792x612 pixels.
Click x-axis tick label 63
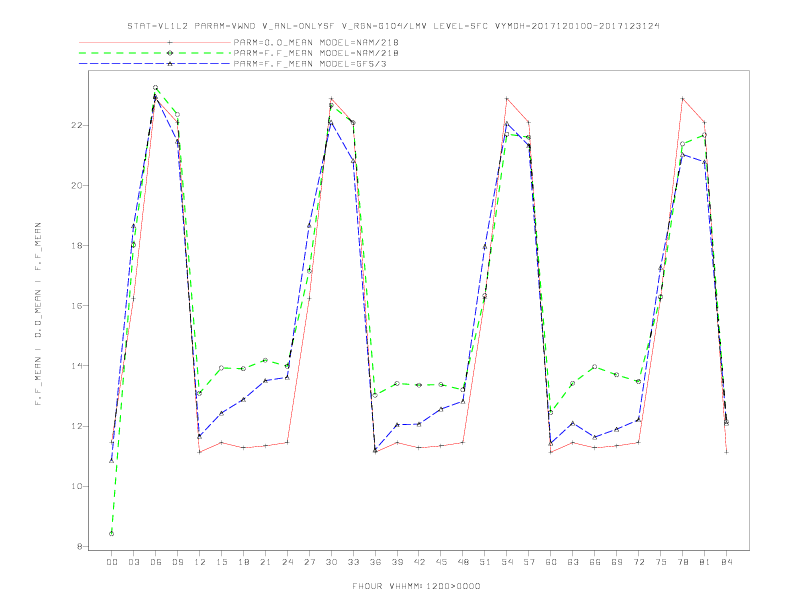[573, 562]
